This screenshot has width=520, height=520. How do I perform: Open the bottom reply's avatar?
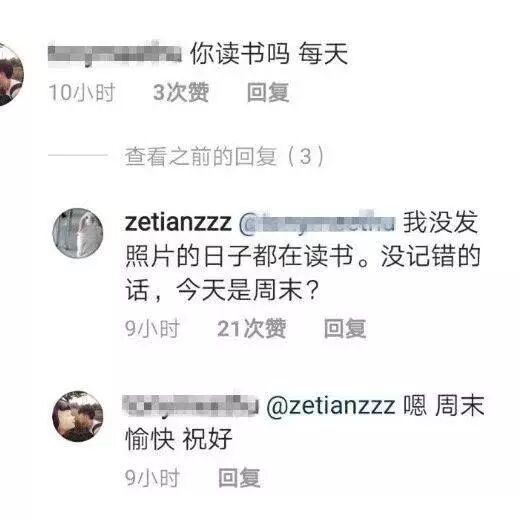coord(78,416)
